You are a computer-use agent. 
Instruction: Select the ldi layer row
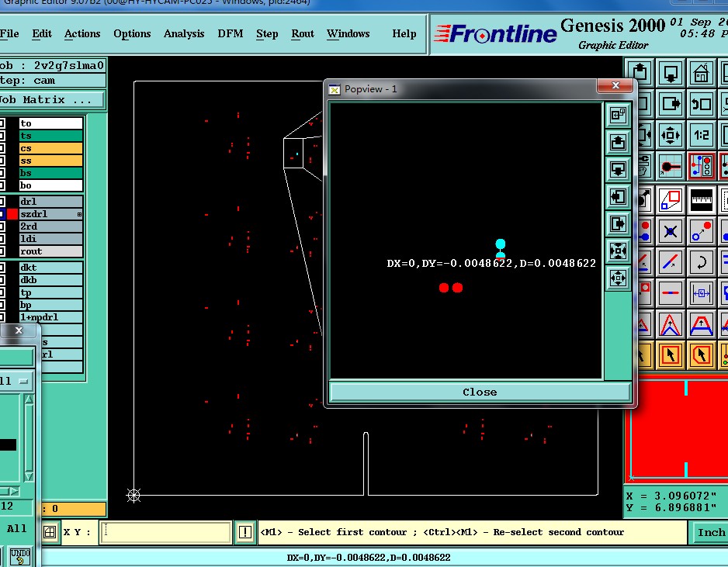(50, 239)
